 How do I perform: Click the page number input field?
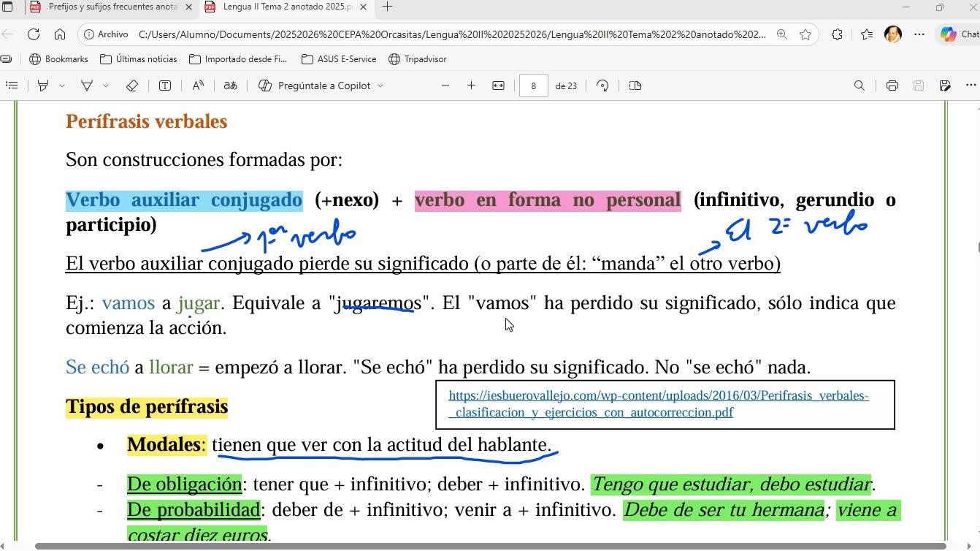(533, 85)
